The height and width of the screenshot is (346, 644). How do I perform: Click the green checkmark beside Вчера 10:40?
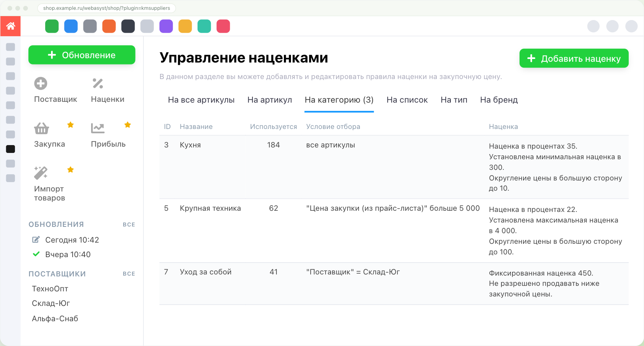(36, 254)
